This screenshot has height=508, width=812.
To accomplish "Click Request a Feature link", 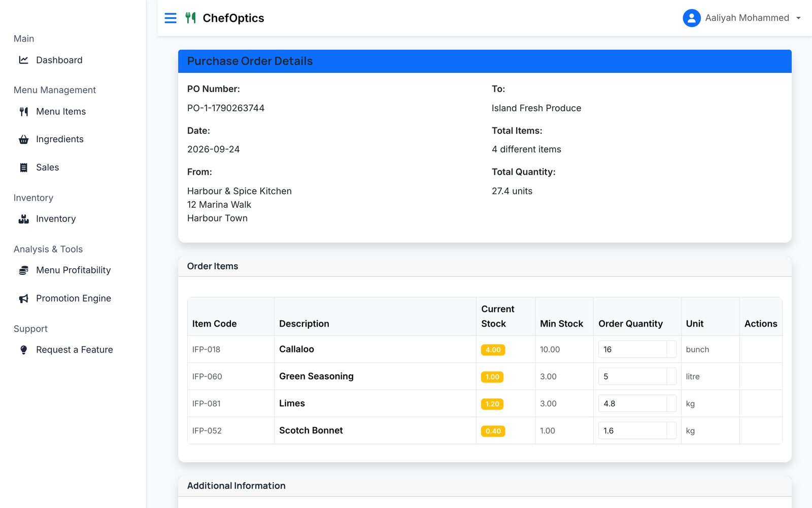I will click(x=74, y=350).
